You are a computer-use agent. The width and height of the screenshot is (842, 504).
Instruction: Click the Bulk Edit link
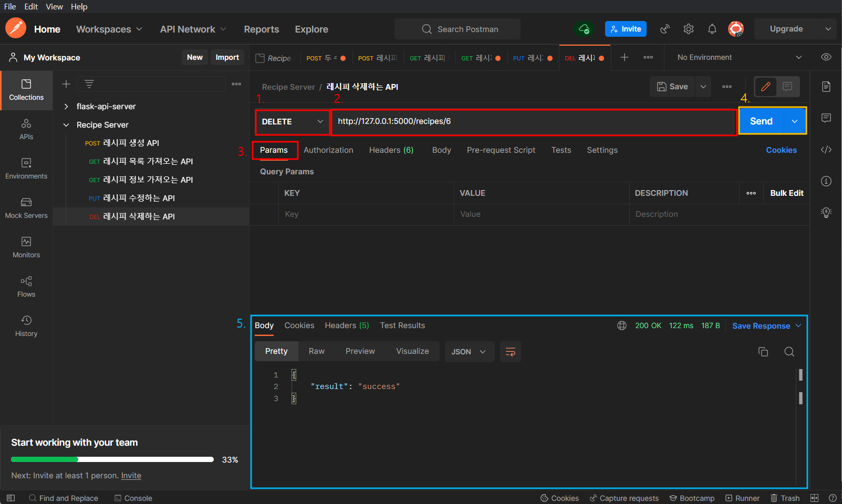point(787,193)
